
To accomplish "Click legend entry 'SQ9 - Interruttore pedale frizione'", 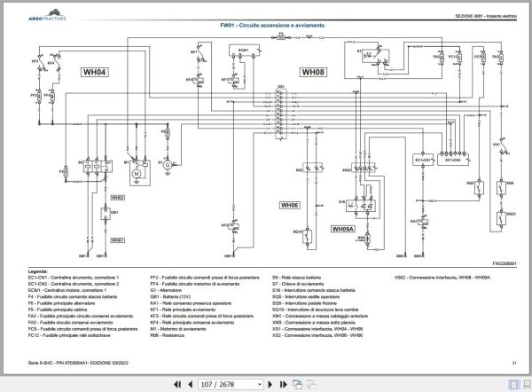I will (304, 303).
